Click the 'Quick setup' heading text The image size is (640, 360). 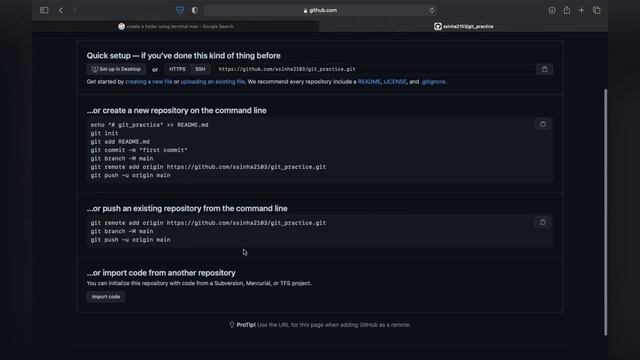184,56
